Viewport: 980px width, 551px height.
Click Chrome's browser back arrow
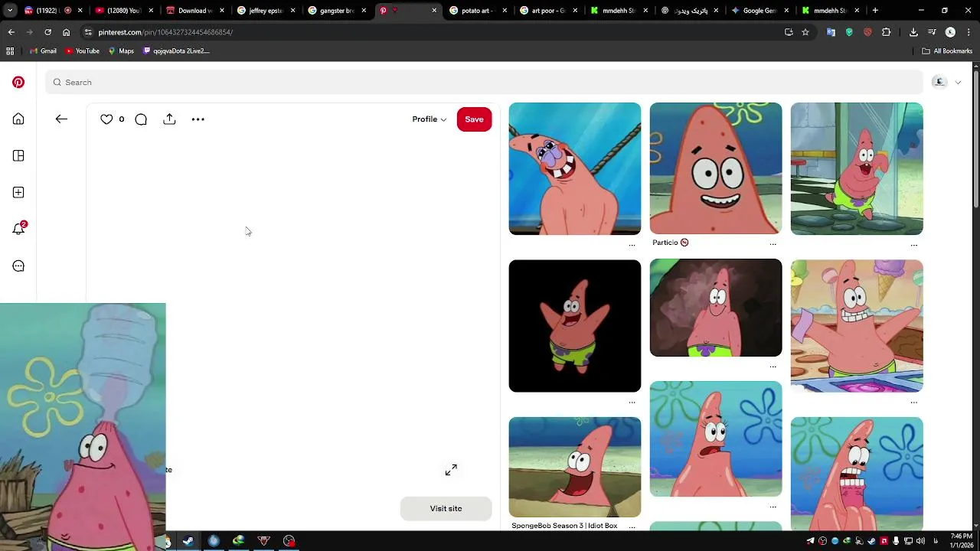click(11, 32)
